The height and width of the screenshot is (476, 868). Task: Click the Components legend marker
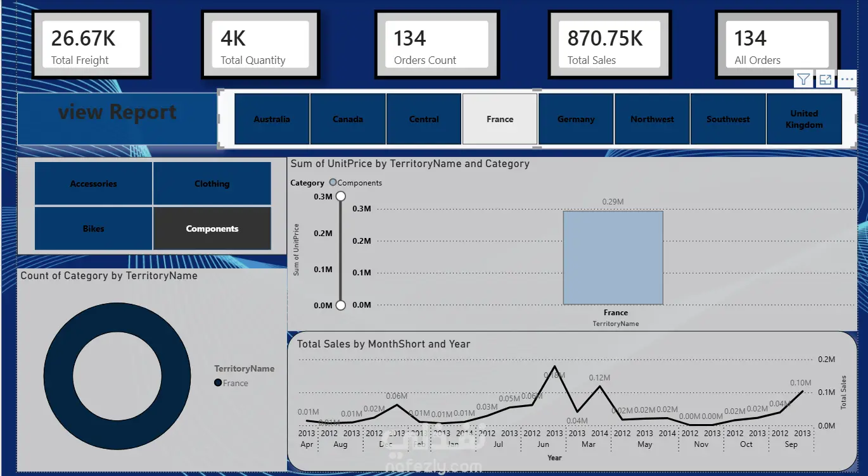(333, 182)
